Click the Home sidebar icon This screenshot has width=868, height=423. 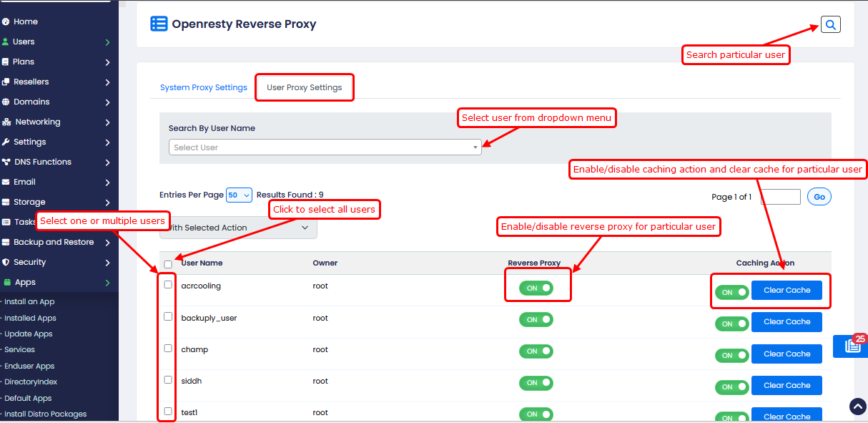point(6,22)
